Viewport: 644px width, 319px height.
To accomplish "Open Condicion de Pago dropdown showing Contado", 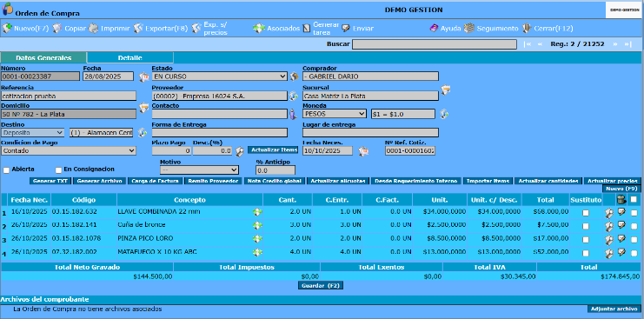I will tap(68, 150).
